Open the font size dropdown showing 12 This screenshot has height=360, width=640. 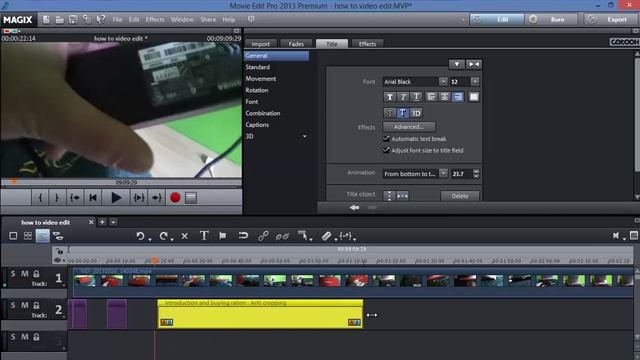pyautogui.click(x=475, y=82)
